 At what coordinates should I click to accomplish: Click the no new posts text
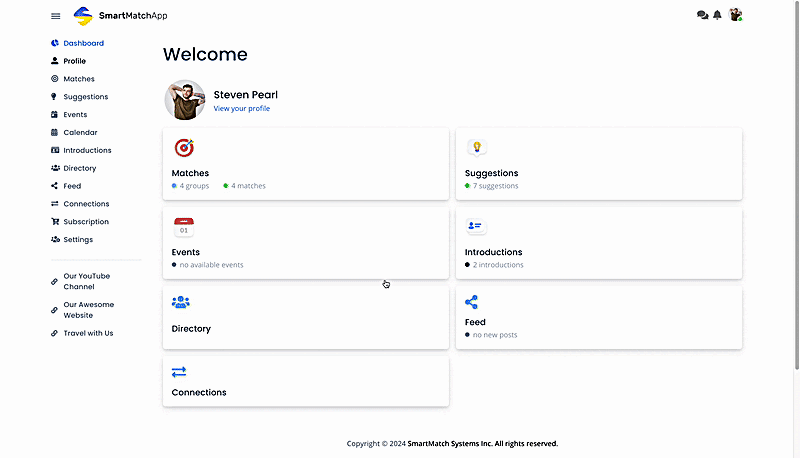coord(495,335)
